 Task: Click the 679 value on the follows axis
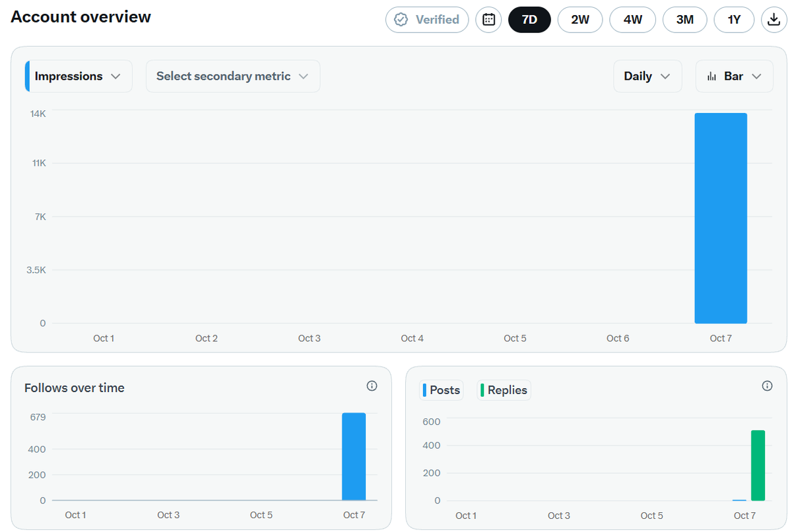[38, 417]
